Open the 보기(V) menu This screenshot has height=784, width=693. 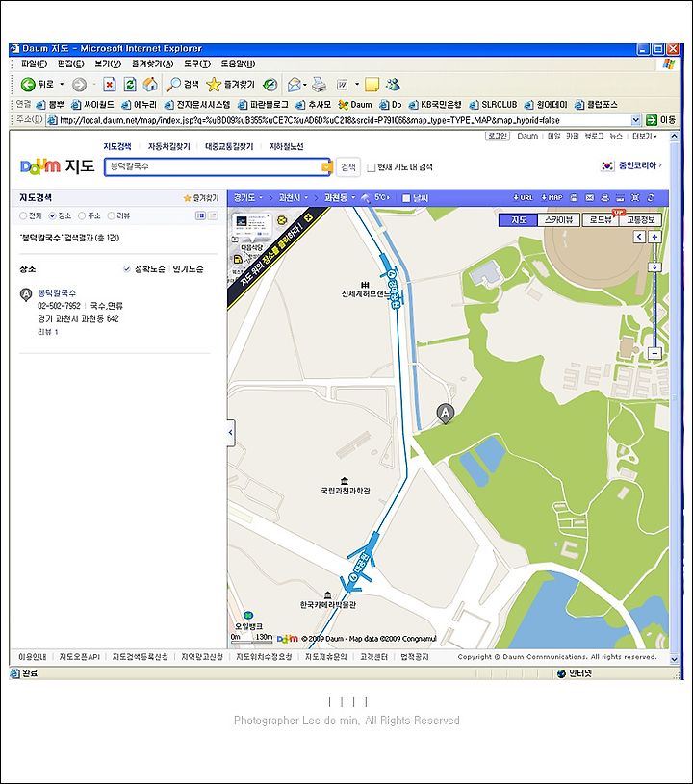tap(108, 64)
